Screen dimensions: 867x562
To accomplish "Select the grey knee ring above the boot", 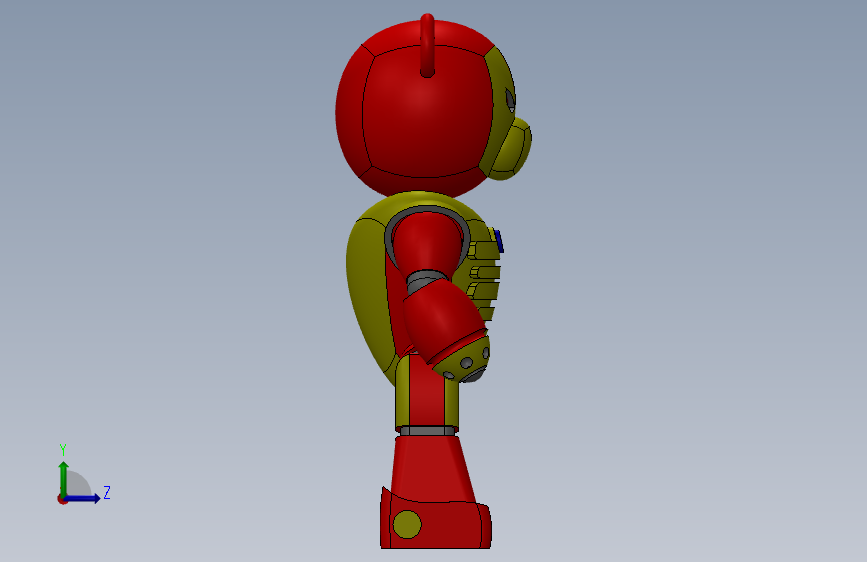I will 427,430.
